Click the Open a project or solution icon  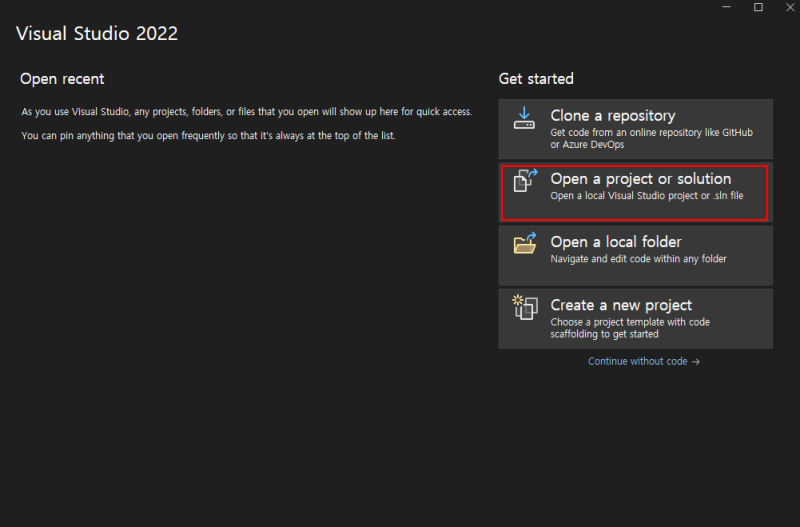(525, 181)
